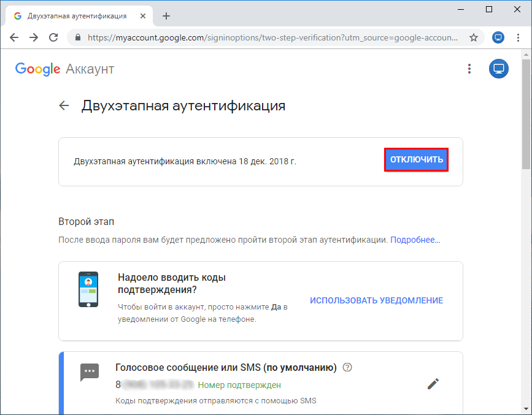The image size is (532, 415).
Task: Click the help question mark next to Голосовое сообщение
Action: (x=347, y=367)
